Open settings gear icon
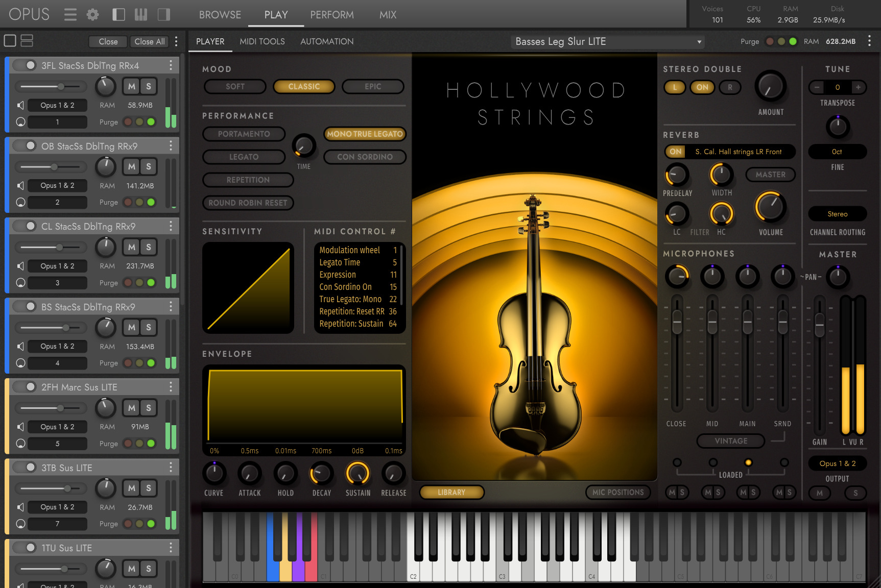The width and height of the screenshot is (881, 588). coord(92,15)
